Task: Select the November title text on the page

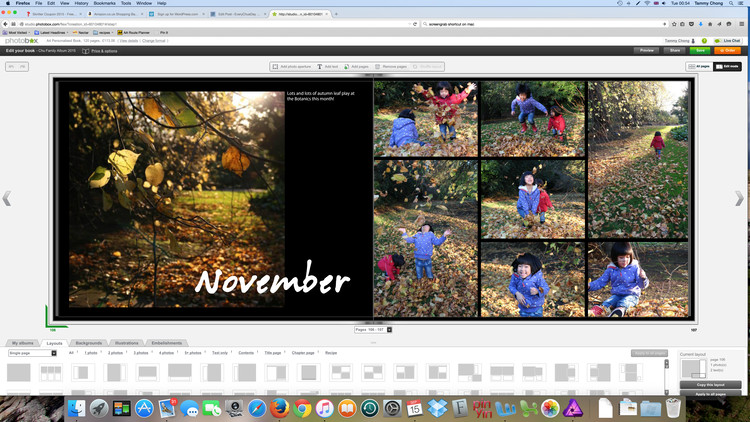Action: pyautogui.click(x=273, y=279)
